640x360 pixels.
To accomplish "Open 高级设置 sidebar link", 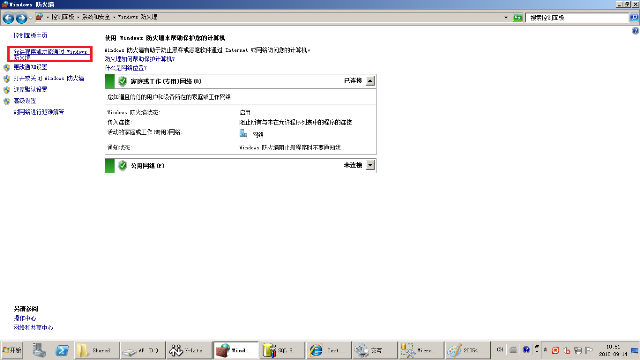I will [x=24, y=101].
